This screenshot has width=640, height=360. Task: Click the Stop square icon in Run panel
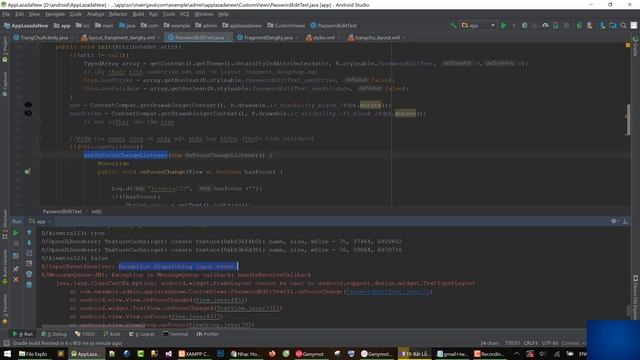point(16,243)
